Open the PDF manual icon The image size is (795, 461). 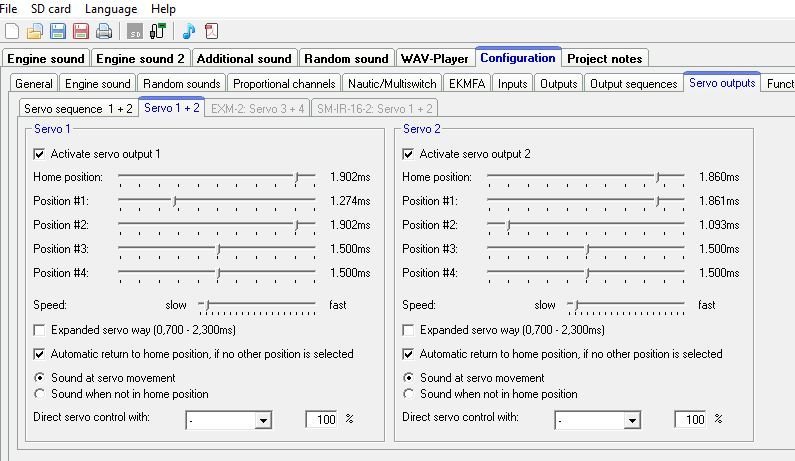pyautogui.click(x=211, y=32)
